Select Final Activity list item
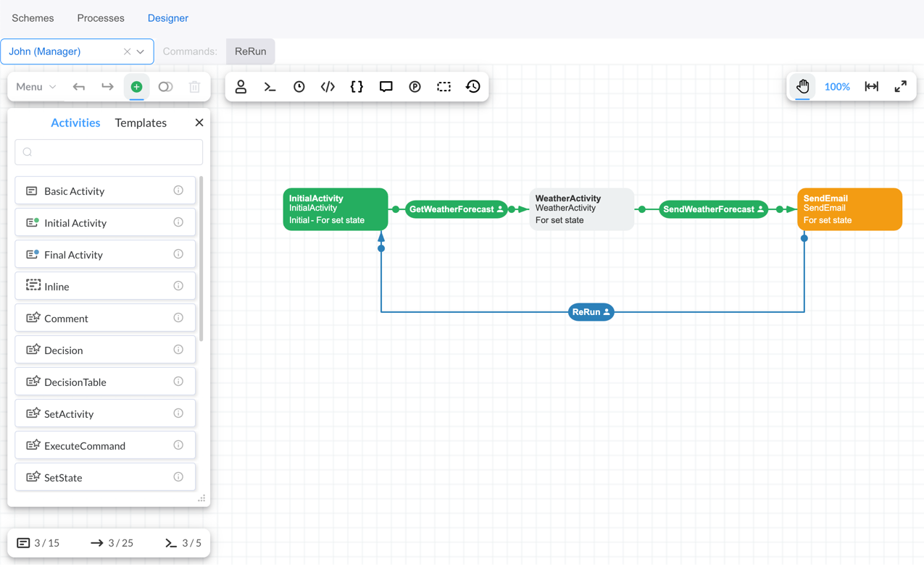 (x=105, y=254)
